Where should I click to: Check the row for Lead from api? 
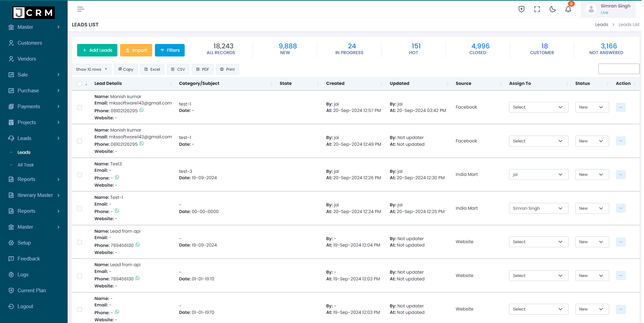(x=79, y=242)
